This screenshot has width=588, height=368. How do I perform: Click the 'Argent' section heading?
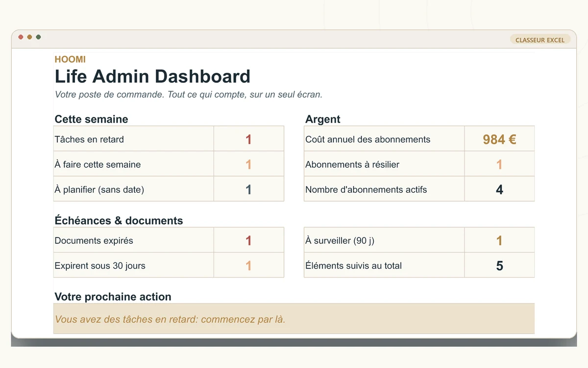pyautogui.click(x=322, y=119)
